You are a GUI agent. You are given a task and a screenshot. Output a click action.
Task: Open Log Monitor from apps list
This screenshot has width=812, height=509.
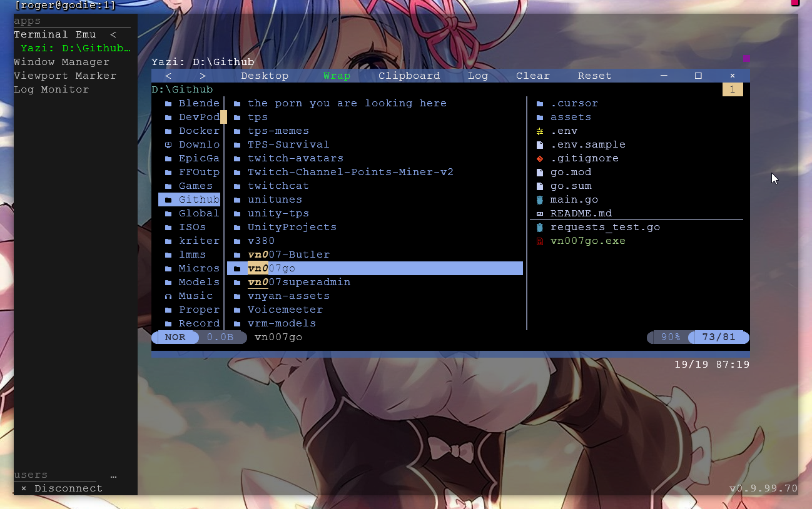tap(51, 89)
